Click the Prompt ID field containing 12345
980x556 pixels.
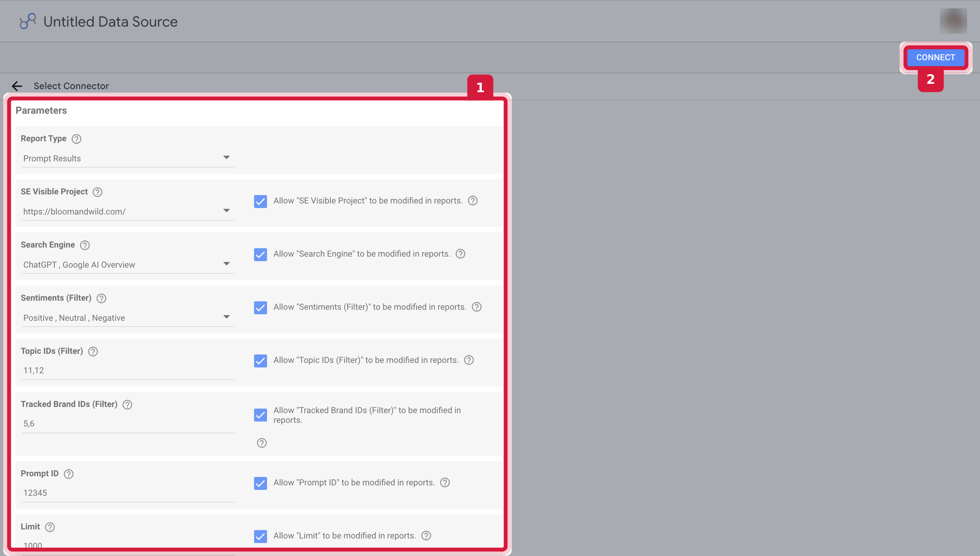[128, 493]
